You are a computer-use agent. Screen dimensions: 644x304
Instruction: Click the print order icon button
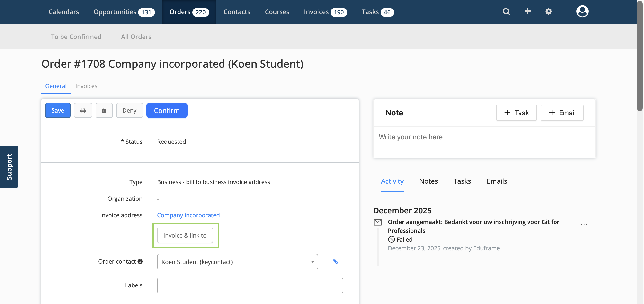pos(83,110)
